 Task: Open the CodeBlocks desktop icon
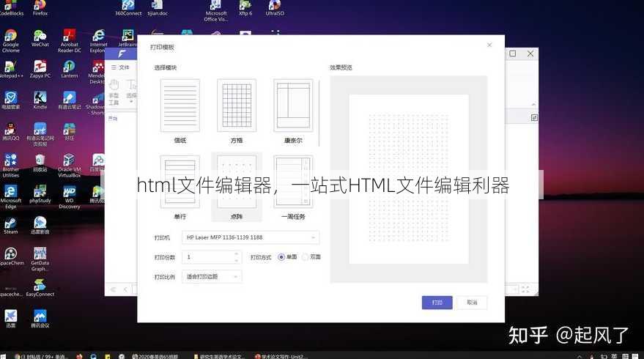[x=11, y=8]
